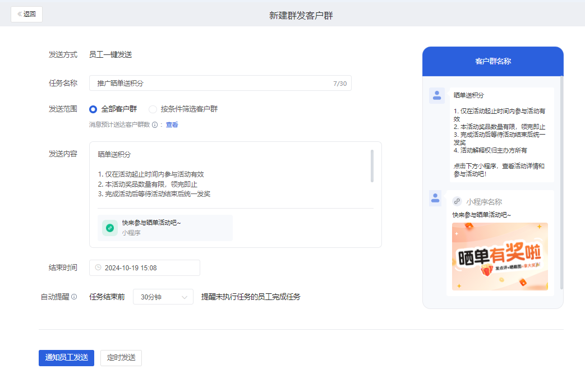The image size is (585, 392).
Task: Click the info icon beside 消息预计送达客户群数
Action: pos(154,124)
